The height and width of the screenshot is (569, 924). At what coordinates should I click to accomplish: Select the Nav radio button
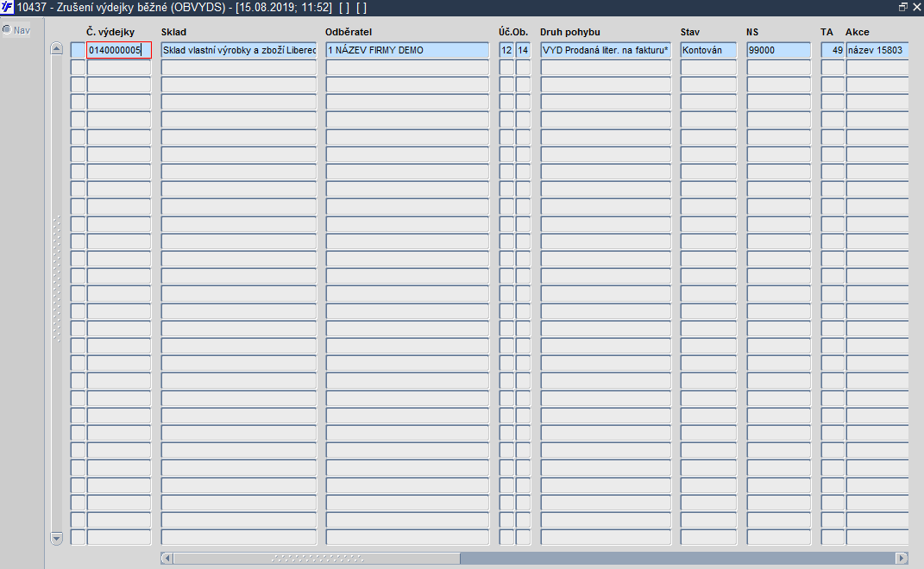coord(7,29)
